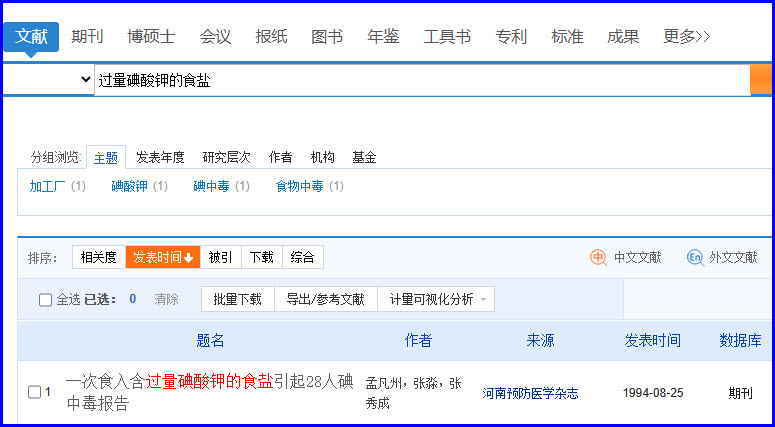Open the 年鉴 tab
This screenshot has height=427, width=775.
(x=383, y=37)
